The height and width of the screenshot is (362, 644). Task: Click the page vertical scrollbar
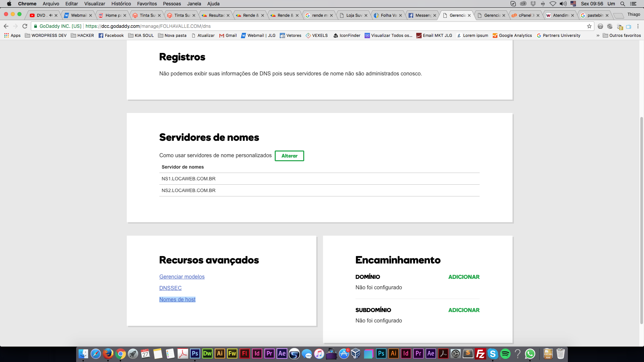[642, 220]
